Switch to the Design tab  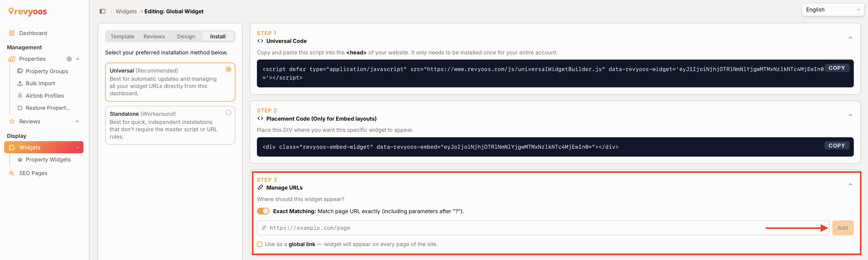click(x=186, y=36)
